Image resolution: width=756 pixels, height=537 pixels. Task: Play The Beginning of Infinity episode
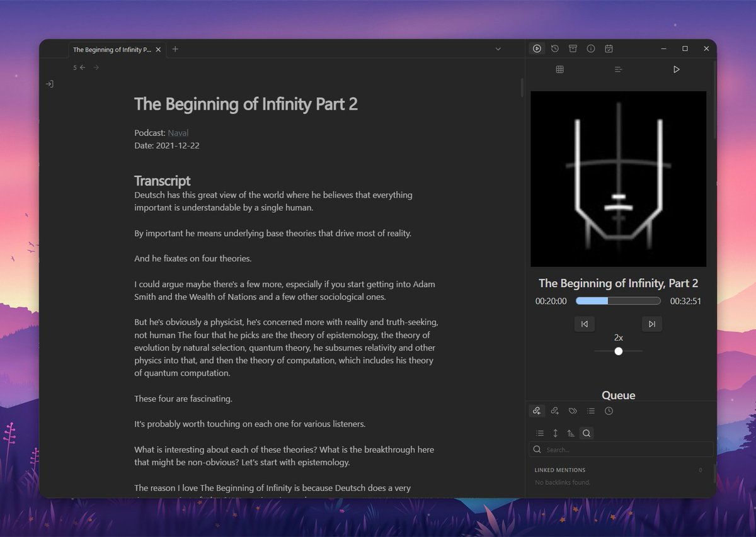677,69
